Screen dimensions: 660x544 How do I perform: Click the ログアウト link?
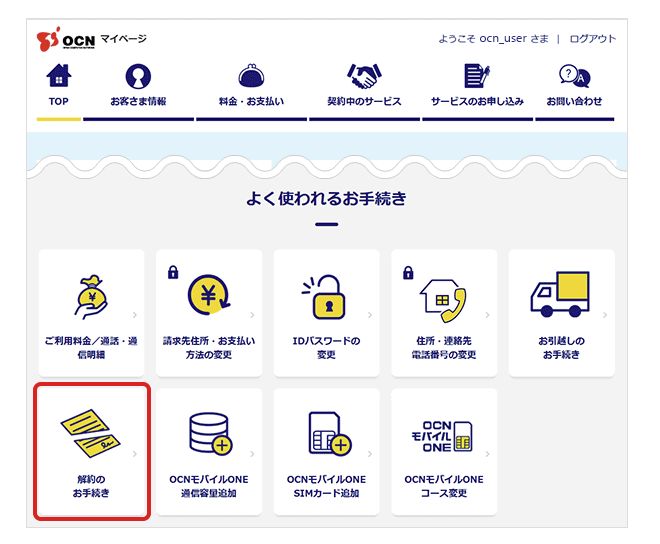pos(593,39)
